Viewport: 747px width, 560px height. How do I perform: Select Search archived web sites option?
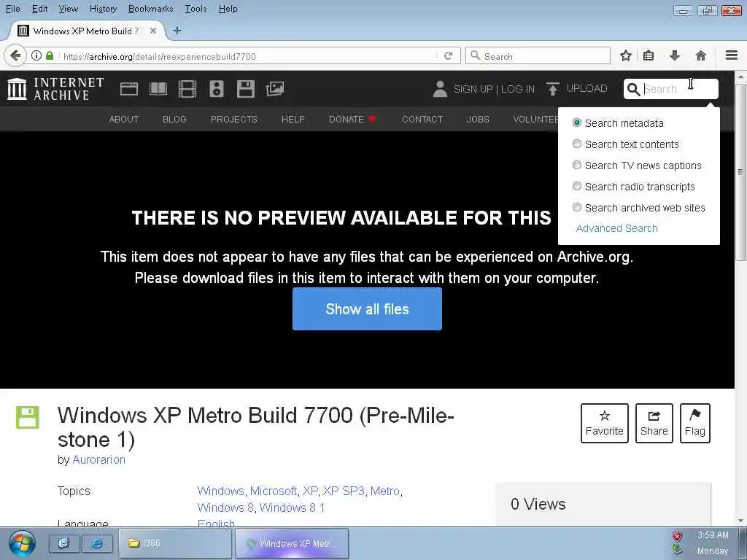click(x=577, y=207)
